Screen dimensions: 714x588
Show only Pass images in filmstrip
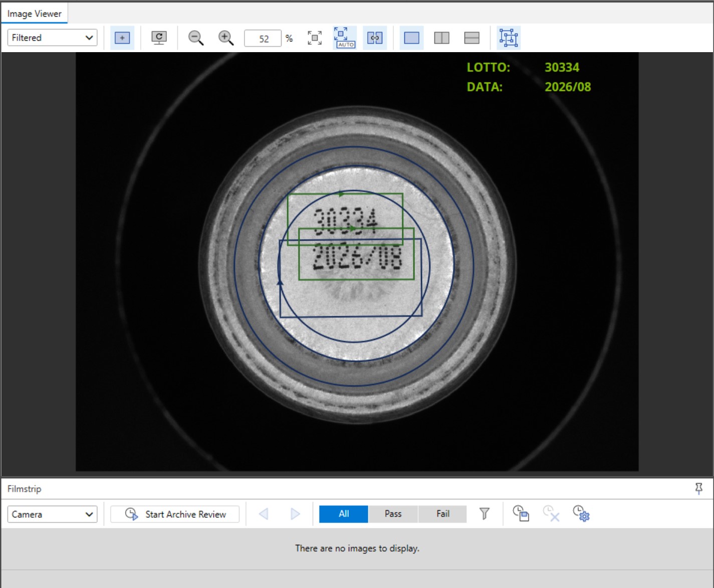click(393, 514)
